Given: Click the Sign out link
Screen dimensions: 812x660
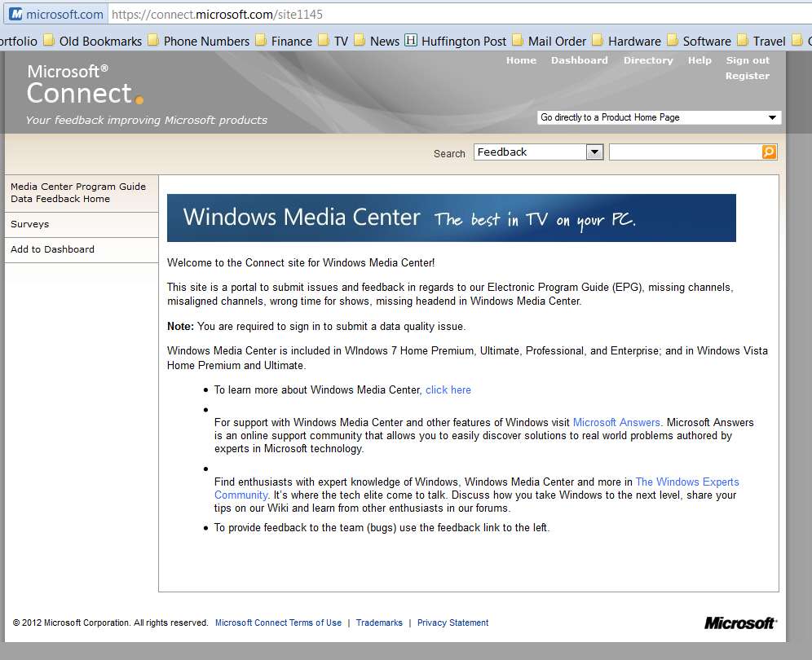Looking at the screenshot, I should [x=748, y=60].
